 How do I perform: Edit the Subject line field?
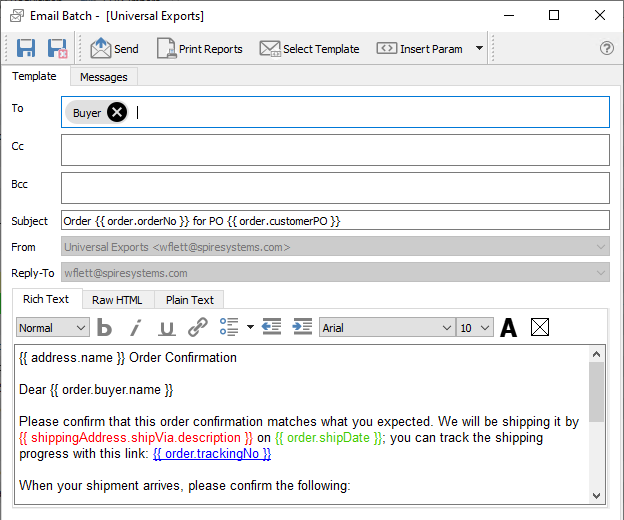[x=335, y=220]
